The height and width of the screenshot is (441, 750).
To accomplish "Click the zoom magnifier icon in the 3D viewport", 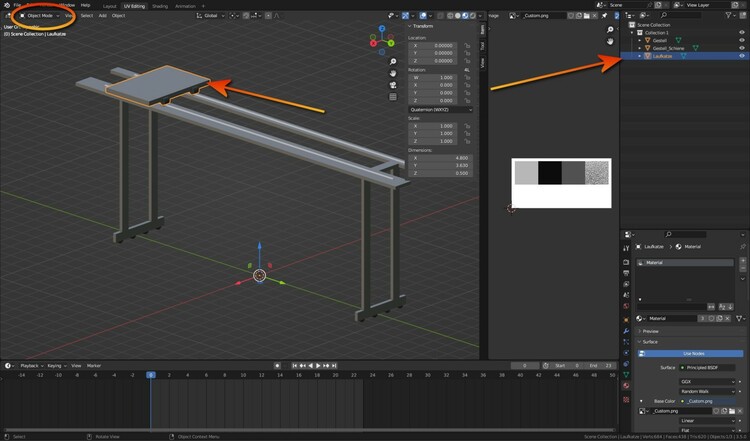I will (393, 60).
